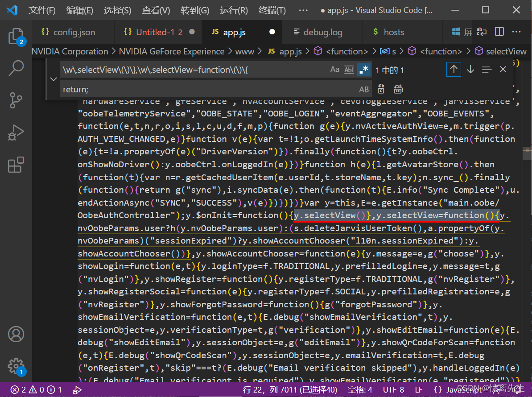Open www folder breadcrumb dropdown
Image resolution: width=532 pixels, height=397 pixels.
(245, 51)
